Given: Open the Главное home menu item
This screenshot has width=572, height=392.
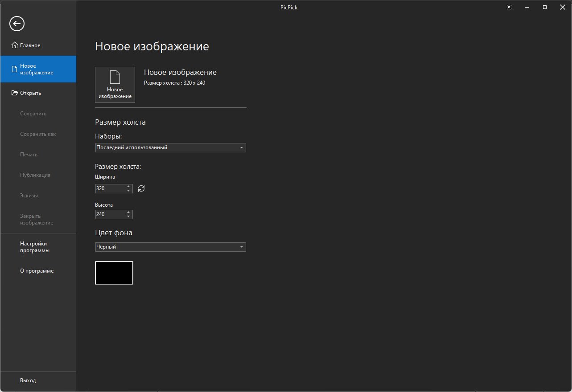Looking at the screenshot, I should [30, 45].
